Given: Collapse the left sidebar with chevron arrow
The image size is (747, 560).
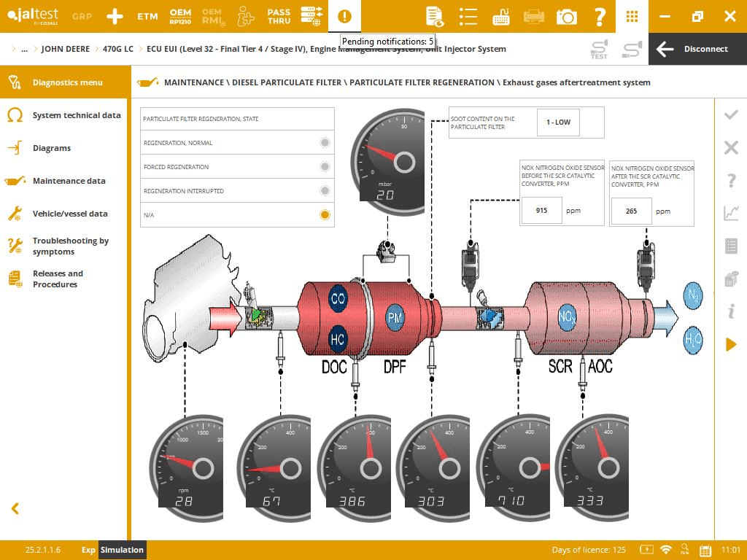Looking at the screenshot, I should tap(15, 509).
